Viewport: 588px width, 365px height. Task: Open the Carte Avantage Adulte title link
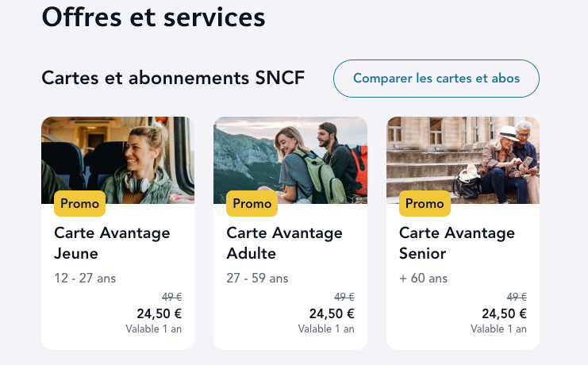(x=284, y=243)
